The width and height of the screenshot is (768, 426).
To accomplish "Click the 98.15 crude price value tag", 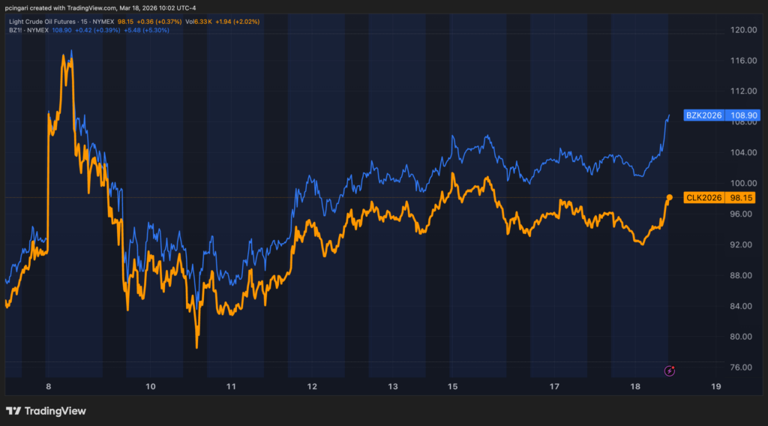I will click(x=741, y=198).
